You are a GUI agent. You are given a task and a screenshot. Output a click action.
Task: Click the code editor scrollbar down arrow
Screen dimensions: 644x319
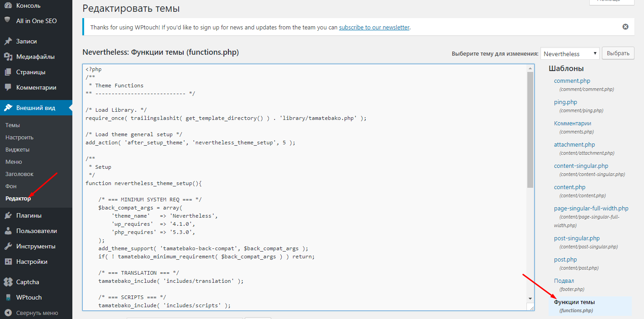point(530,299)
